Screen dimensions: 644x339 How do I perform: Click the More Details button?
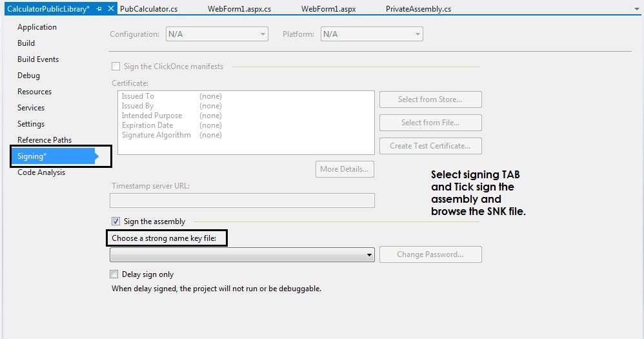point(345,169)
